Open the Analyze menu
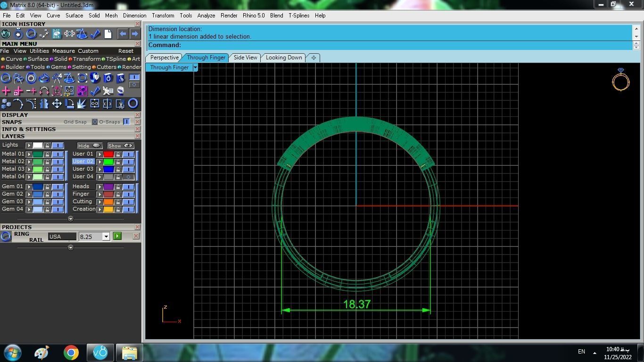Screen dimensions: 644x362 coord(206,16)
